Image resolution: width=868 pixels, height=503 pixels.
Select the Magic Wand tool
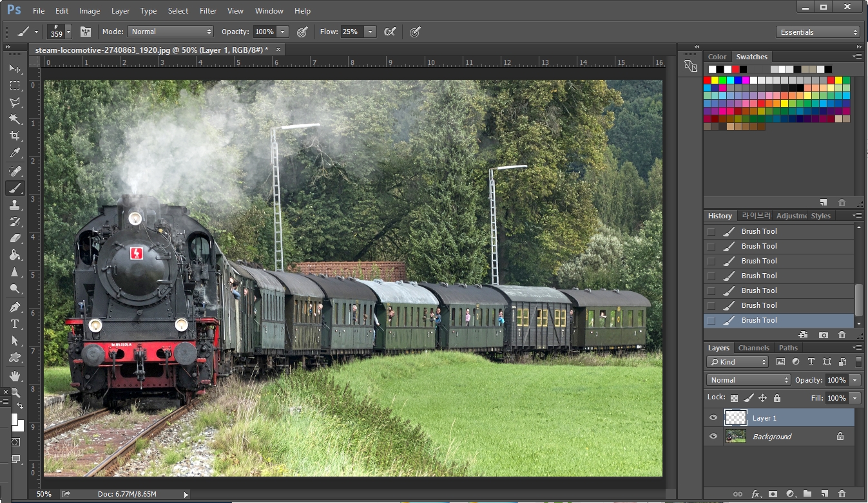tap(15, 119)
